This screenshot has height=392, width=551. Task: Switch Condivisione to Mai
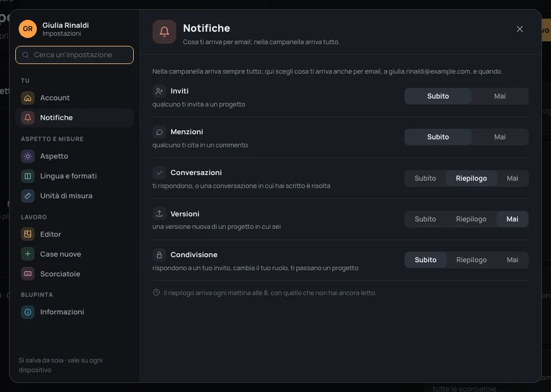[512, 260]
